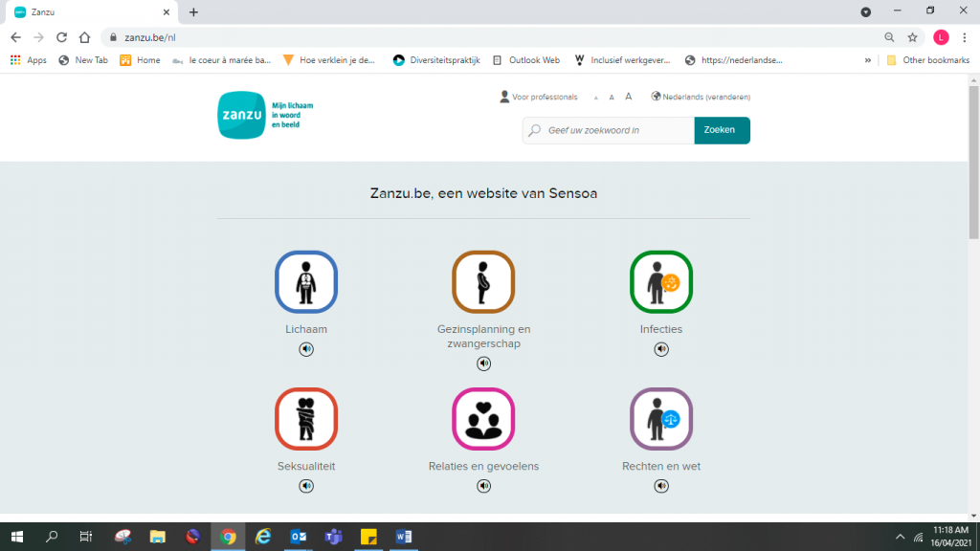The width and height of the screenshot is (980, 551).
Task: Select the Seksualiteit couple icon
Action: (x=306, y=419)
